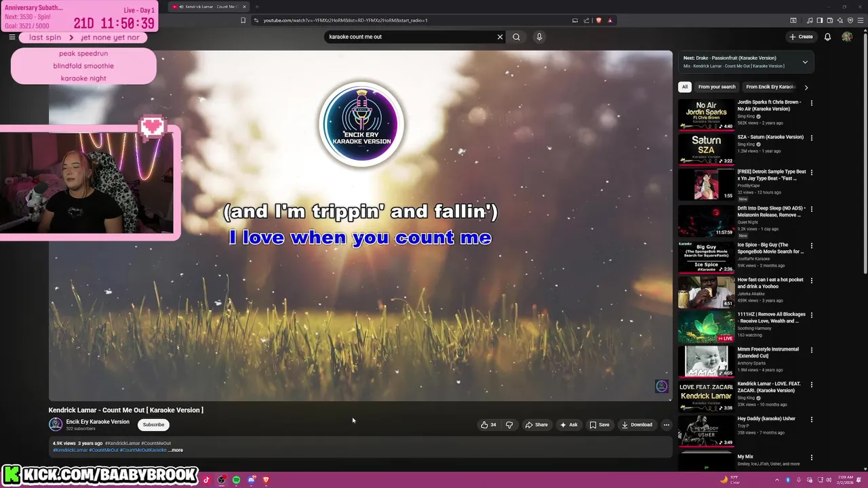Click the YouTube search magnifier button
Image resolution: width=868 pixels, height=488 pixels.
516,37
